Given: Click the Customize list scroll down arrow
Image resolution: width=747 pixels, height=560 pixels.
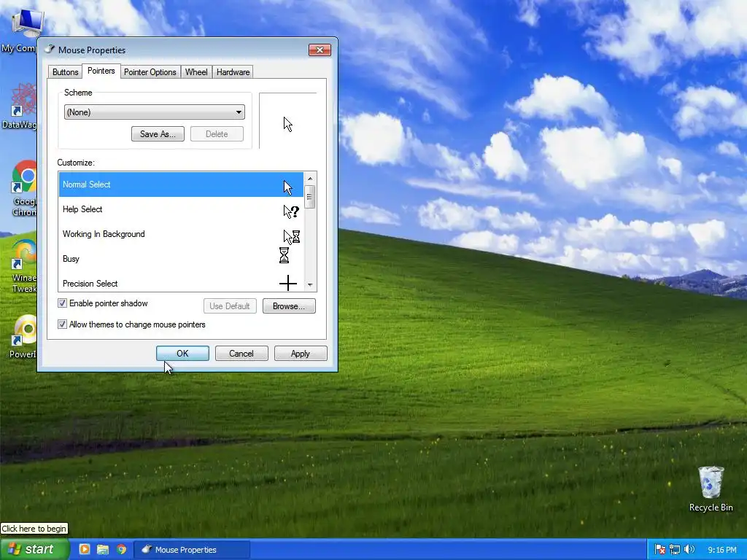Looking at the screenshot, I should click(x=310, y=285).
